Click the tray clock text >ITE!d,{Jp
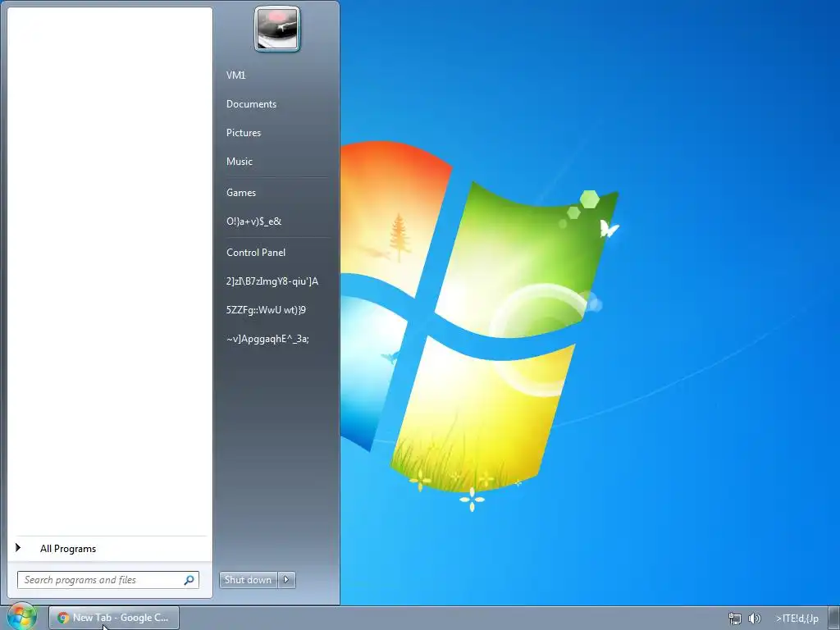 point(797,619)
